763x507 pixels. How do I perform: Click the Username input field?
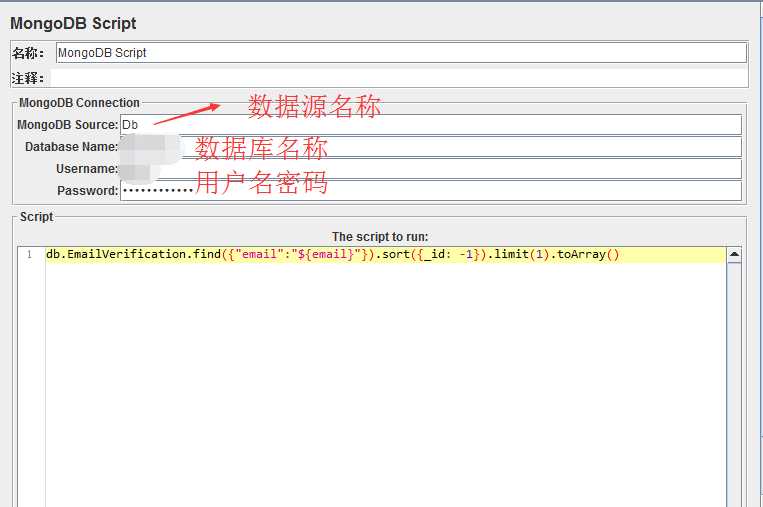pyautogui.click(x=431, y=169)
